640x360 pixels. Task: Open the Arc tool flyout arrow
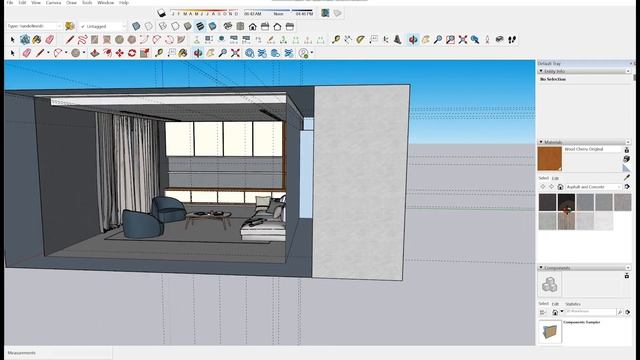(66, 53)
